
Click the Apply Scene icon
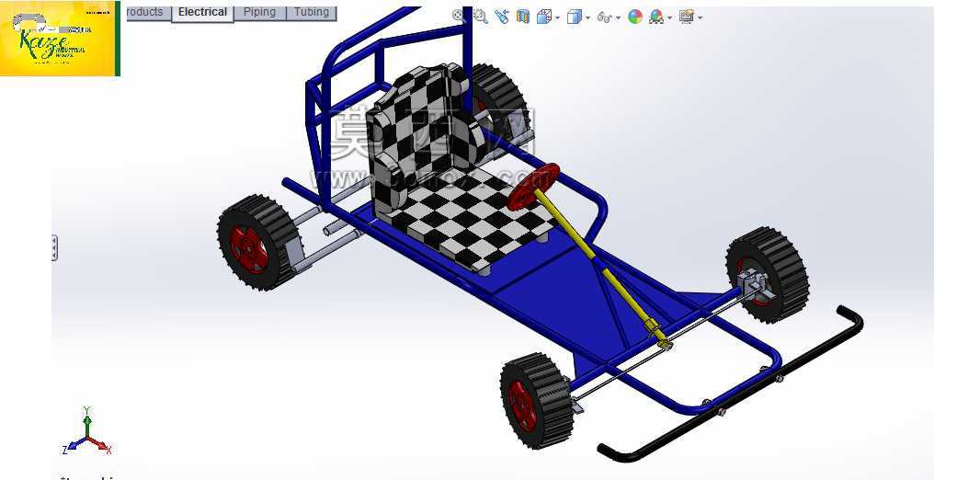[656, 17]
